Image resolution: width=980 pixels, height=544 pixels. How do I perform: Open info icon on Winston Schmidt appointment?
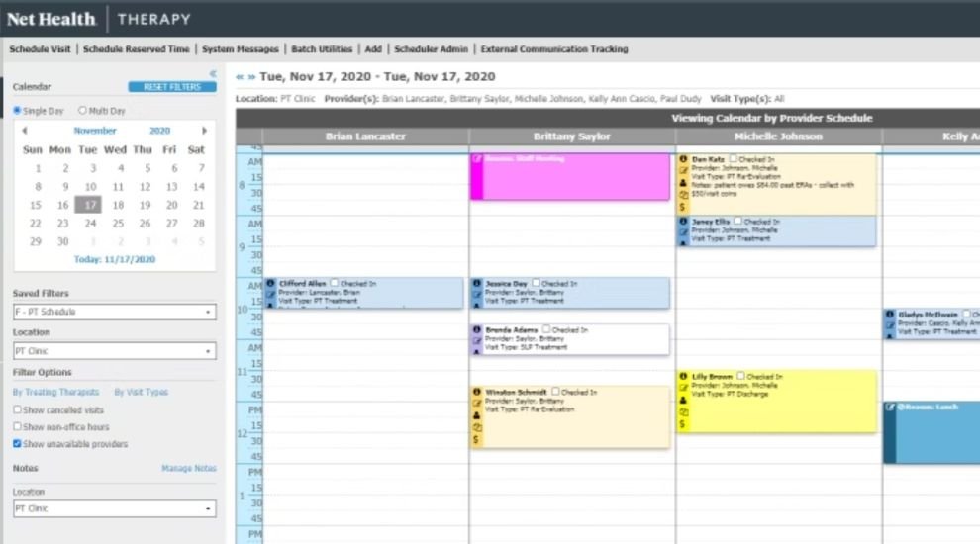pyautogui.click(x=477, y=392)
